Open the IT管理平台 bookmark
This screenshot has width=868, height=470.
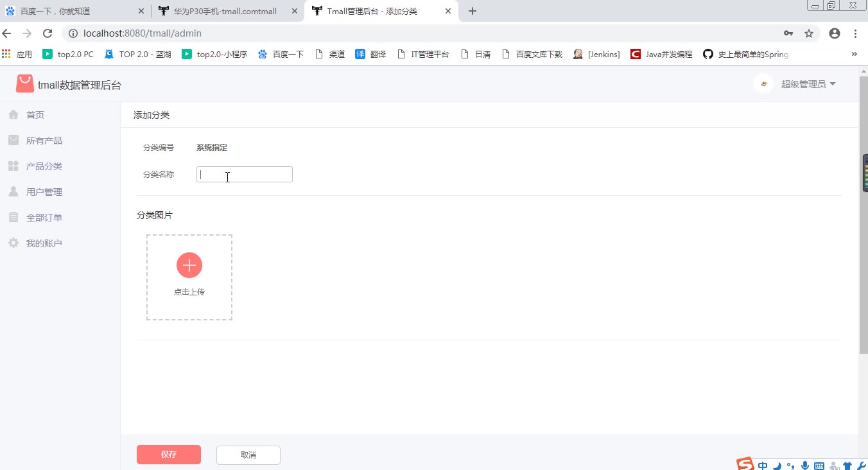point(423,54)
